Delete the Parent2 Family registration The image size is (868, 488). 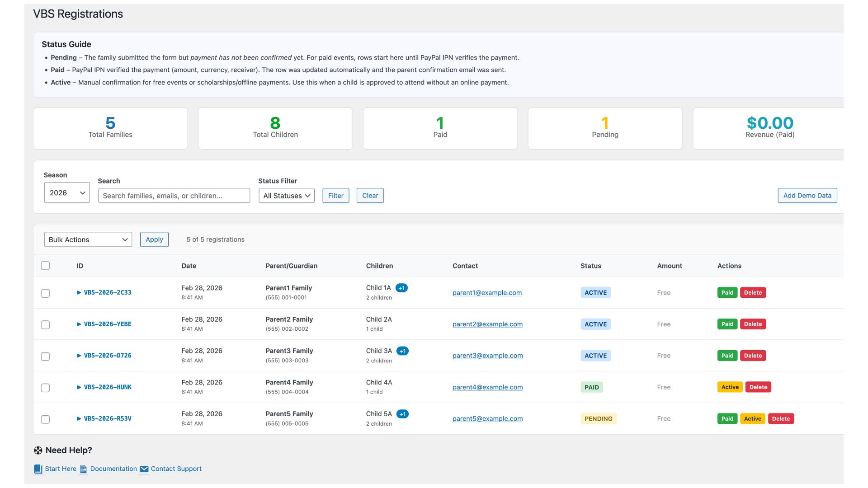click(x=753, y=324)
